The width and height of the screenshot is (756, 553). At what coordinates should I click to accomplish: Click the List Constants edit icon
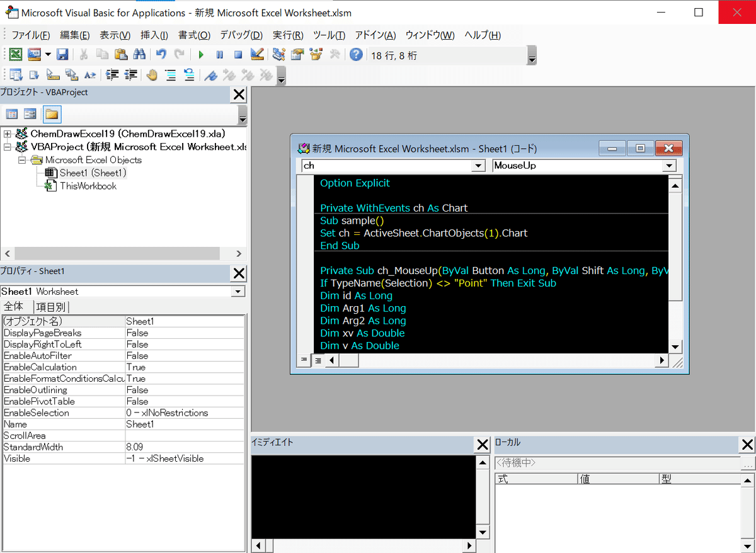(34, 75)
